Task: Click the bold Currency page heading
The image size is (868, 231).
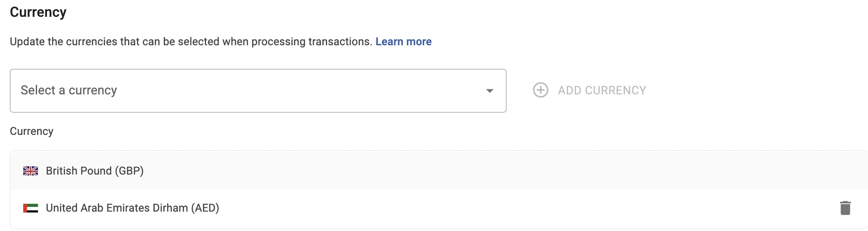Action: (38, 12)
